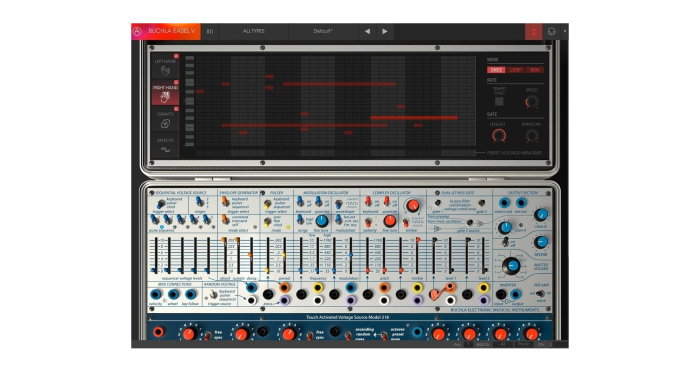700x372 pixels.
Task: Click the complex oscillator large red knob
Action: point(412,205)
